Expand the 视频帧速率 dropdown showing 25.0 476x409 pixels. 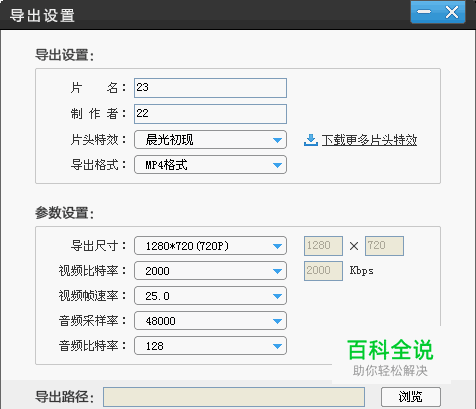[x=210, y=296]
